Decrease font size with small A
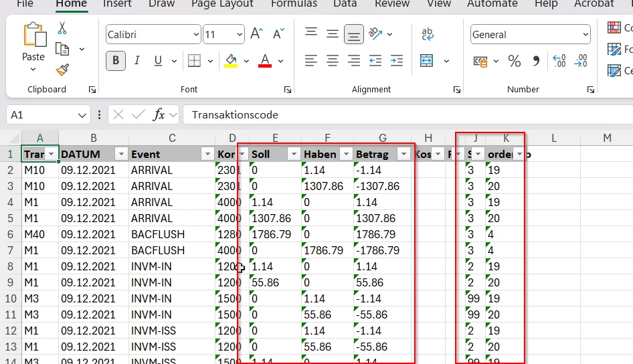Image resolution: width=633 pixels, height=364 pixels. point(278,34)
